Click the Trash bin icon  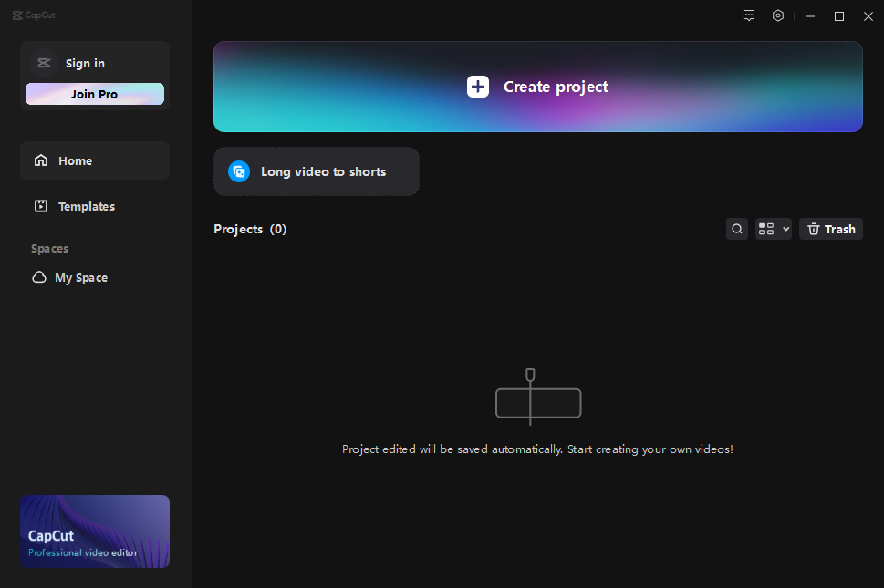click(x=813, y=229)
